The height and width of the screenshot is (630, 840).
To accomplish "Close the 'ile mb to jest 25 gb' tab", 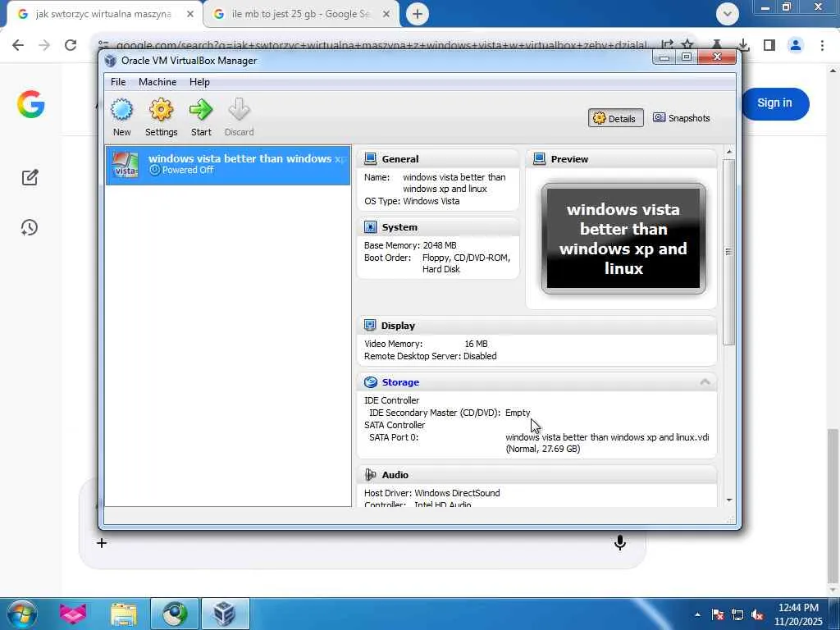I will click(386, 14).
